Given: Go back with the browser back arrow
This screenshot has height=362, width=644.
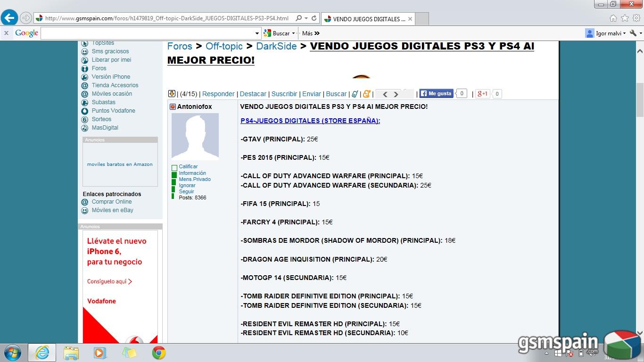Looking at the screenshot, I should (9, 18).
